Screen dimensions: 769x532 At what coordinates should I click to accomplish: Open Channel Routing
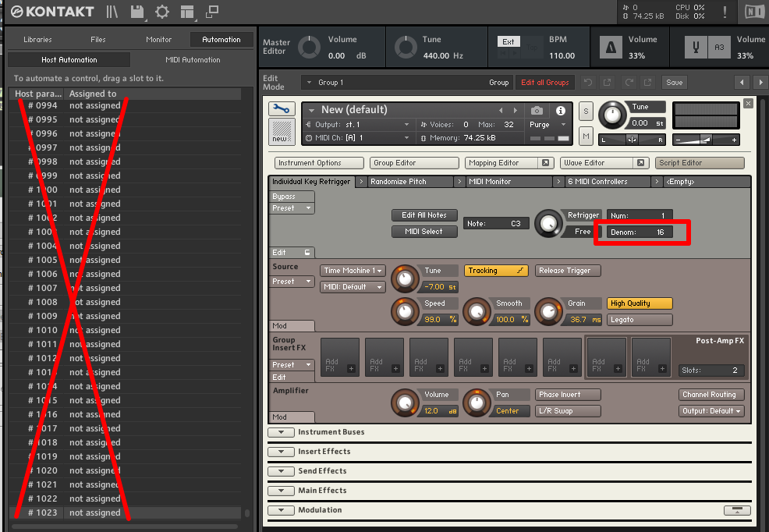click(711, 395)
